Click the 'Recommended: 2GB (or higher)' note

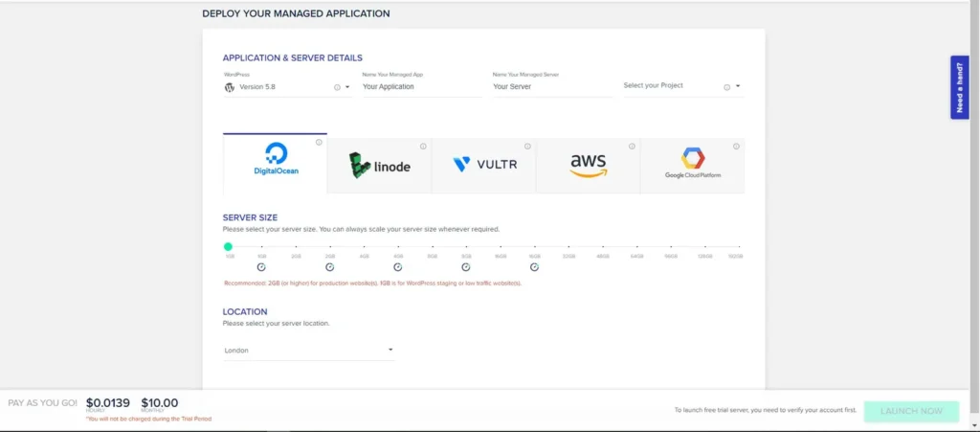pos(372,284)
